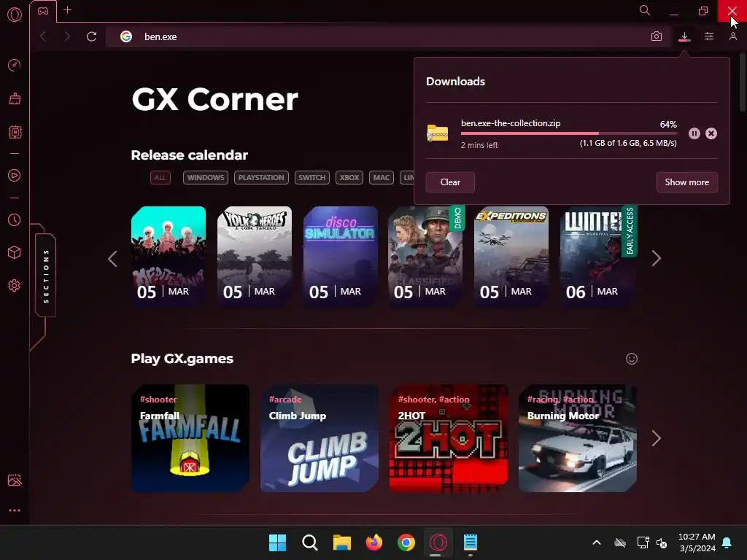Filter release calendar by SWITCH
747x560 pixels.
point(312,178)
